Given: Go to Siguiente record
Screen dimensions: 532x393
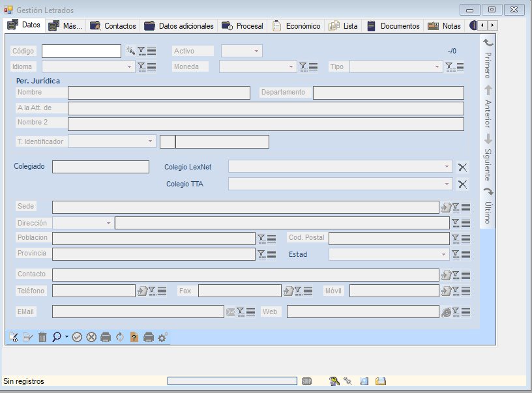Looking at the screenshot, I should (x=488, y=156).
